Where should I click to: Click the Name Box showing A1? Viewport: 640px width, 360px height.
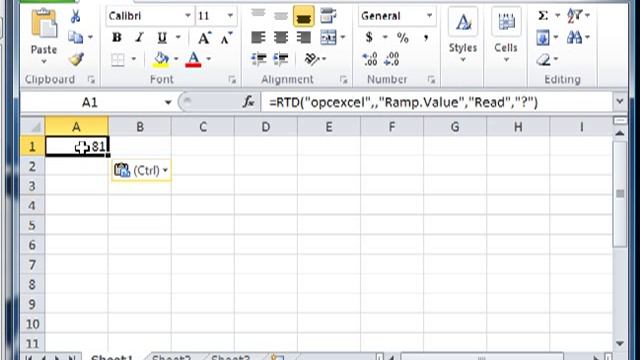[x=90, y=102]
